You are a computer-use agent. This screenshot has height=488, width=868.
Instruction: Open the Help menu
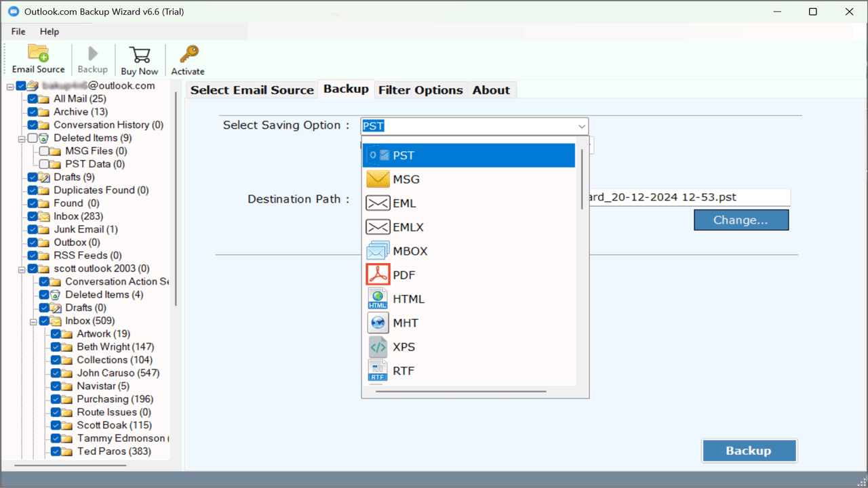pyautogui.click(x=50, y=31)
